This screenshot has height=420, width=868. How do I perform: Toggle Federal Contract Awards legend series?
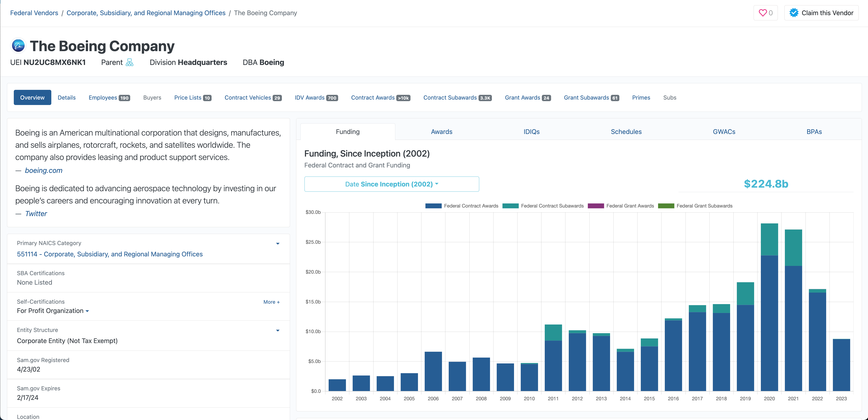pyautogui.click(x=462, y=206)
